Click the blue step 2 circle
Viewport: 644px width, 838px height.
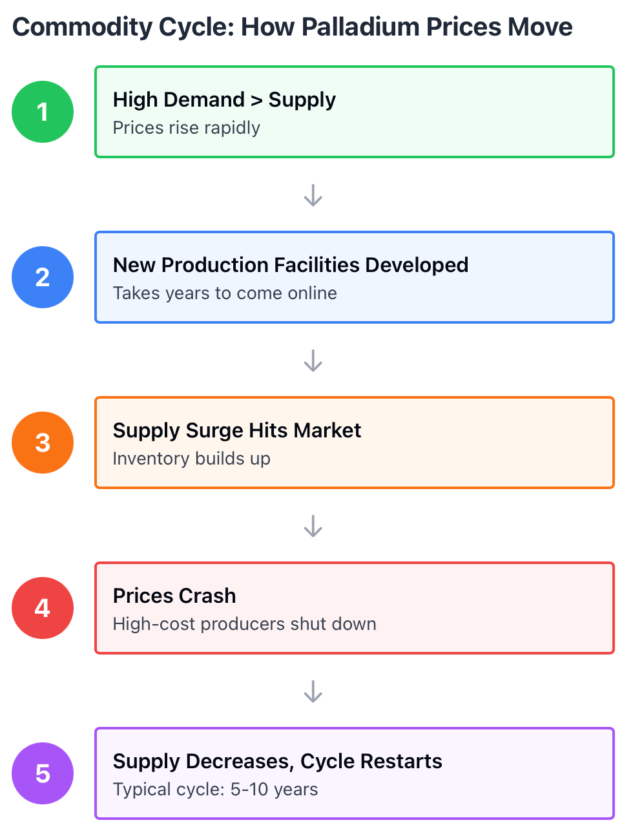pos(43,277)
